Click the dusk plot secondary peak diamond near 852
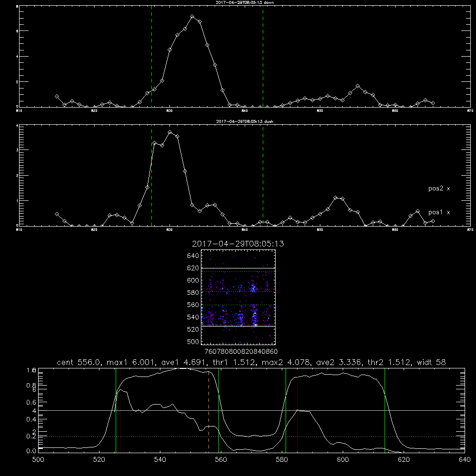Viewport: 476px width, 476px height. 336,198
